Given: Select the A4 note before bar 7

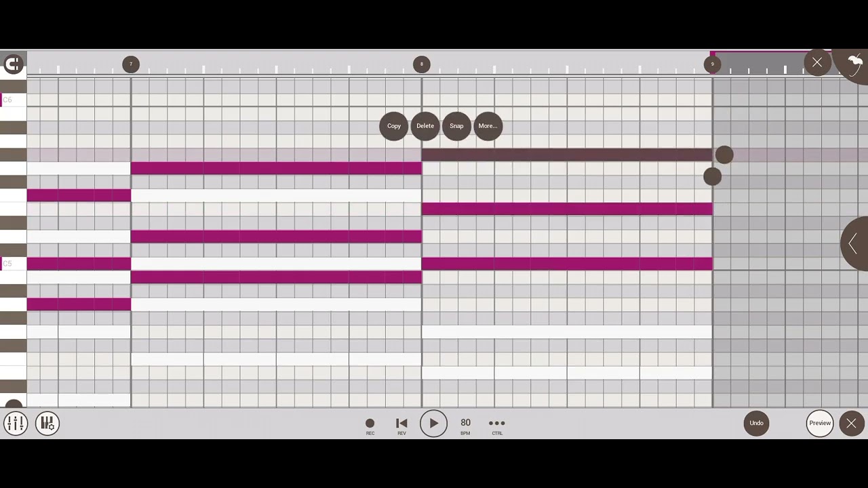Looking at the screenshot, I should click(79, 304).
